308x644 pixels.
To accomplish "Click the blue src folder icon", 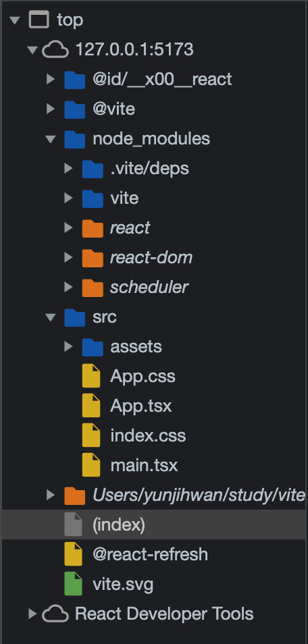I will 74,317.
